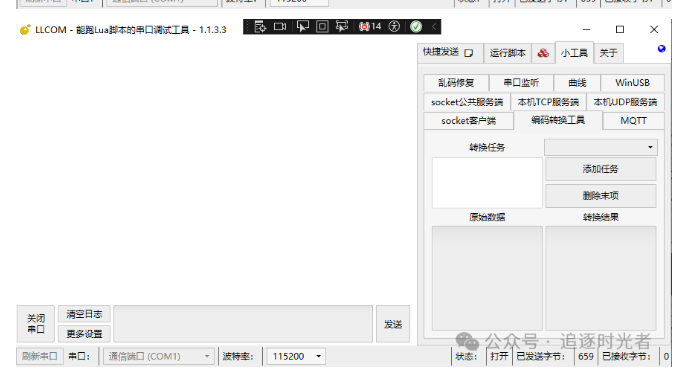680x377 pixels.
Task: Open the socket客户端 tab
Action: tap(468, 121)
